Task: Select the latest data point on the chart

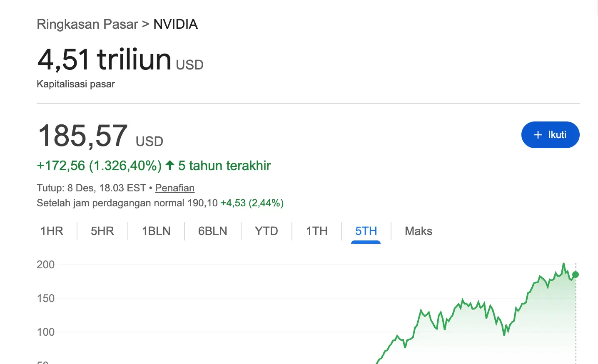Action: click(x=575, y=275)
